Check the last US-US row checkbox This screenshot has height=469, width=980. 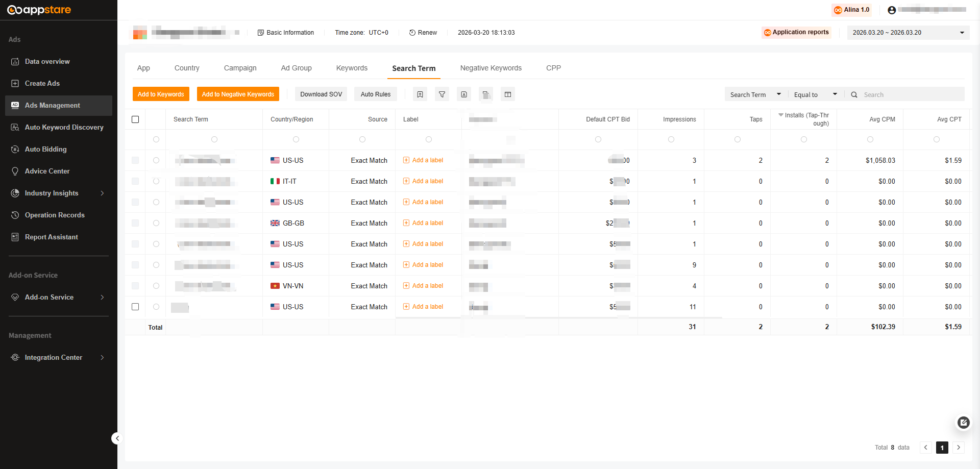coord(135,307)
